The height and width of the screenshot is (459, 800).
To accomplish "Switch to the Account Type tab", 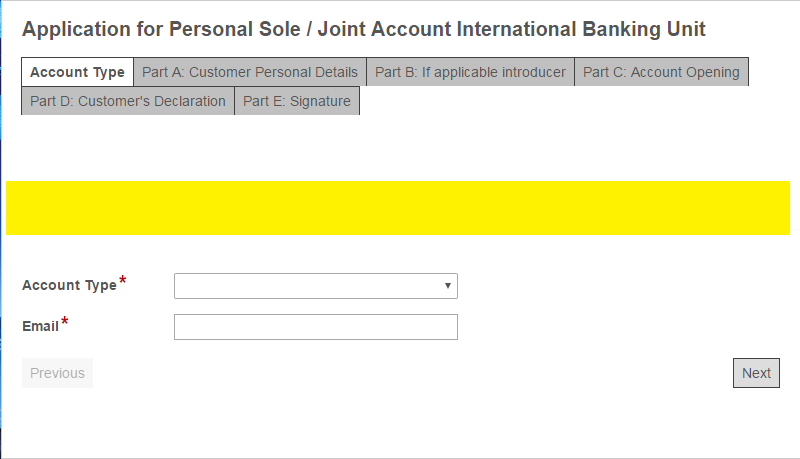I will tap(77, 72).
